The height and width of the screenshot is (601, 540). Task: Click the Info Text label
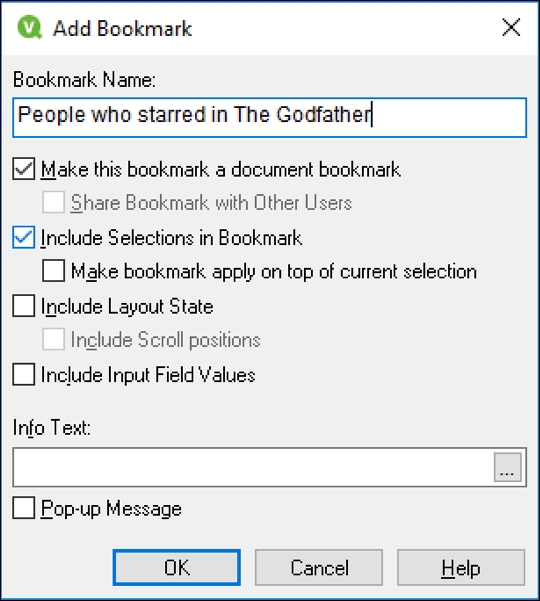pos(52,427)
